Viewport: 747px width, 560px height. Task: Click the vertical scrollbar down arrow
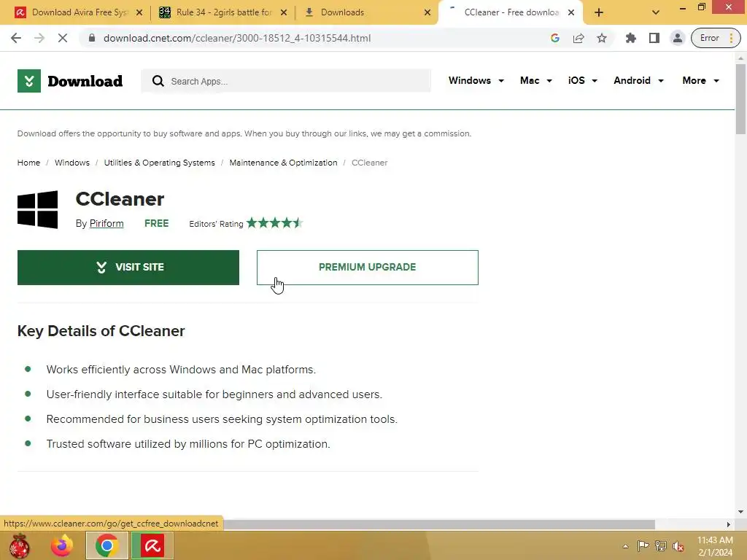(x=740, y=512)
